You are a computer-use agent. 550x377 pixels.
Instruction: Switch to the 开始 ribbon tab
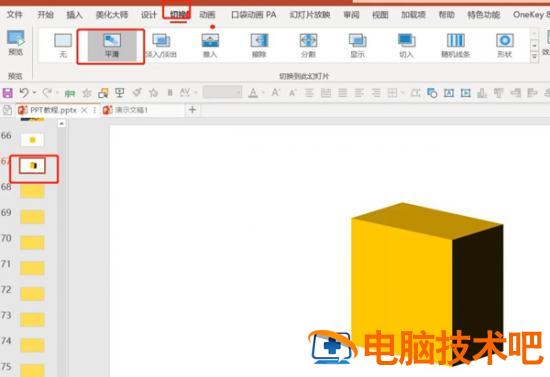click(46, 15)
